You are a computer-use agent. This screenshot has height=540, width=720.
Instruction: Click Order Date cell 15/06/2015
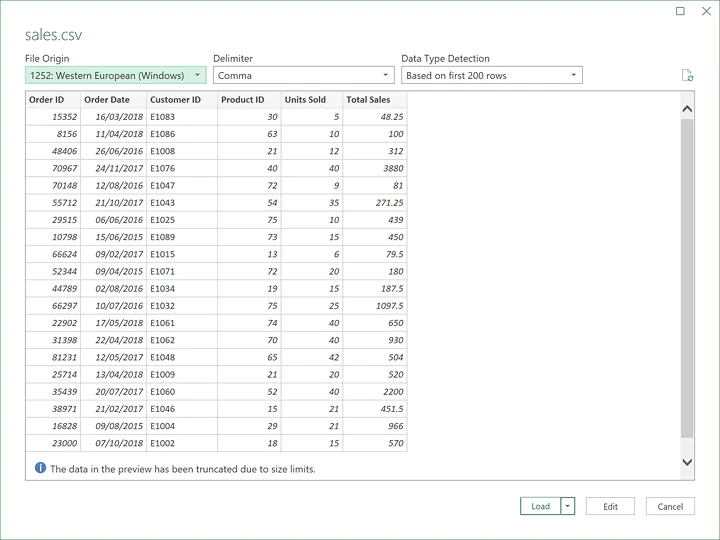pyautogui.click(x=113, y=237)
